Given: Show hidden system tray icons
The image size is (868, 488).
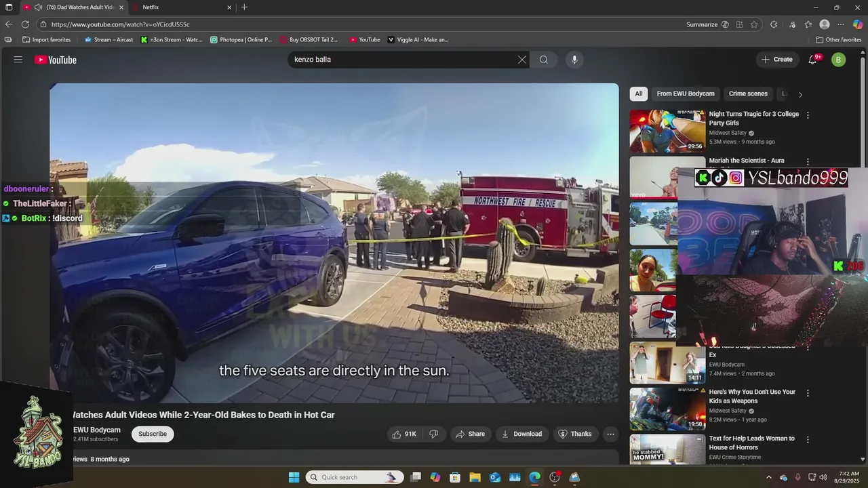Looking at the screenshot, I should click(x=769, y=477).
